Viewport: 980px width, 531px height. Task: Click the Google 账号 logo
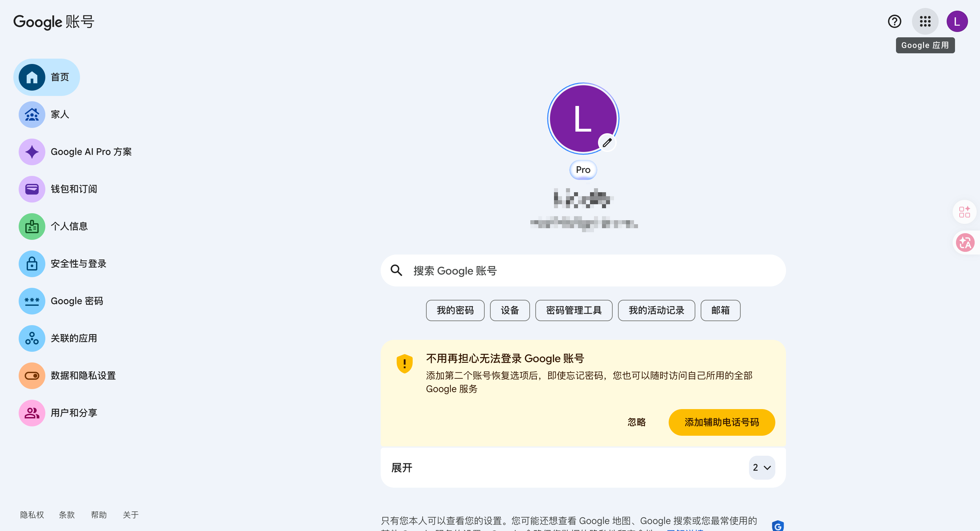coord(54,22)
